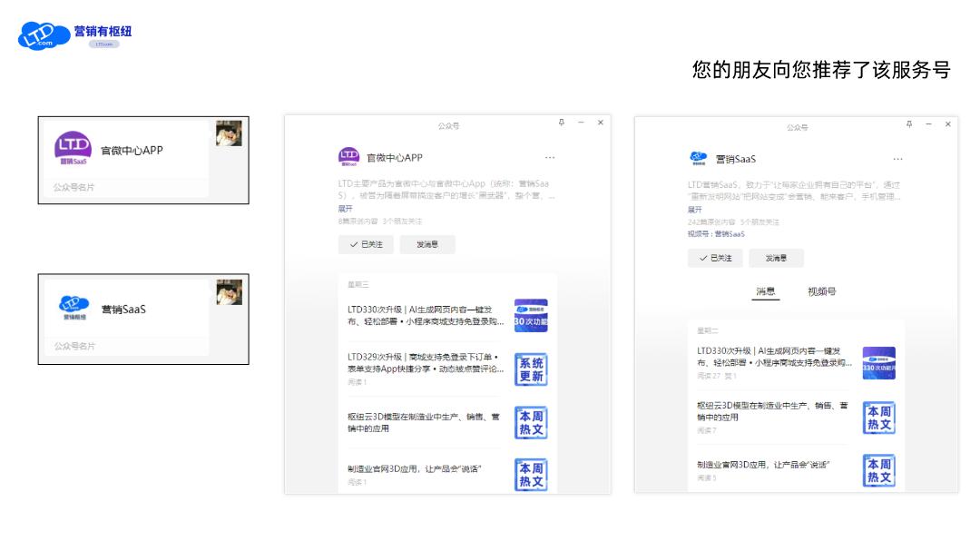Open the 视频号: 营销SaaS link
This screenshot has width=980, height=551.
pos(716,234)
